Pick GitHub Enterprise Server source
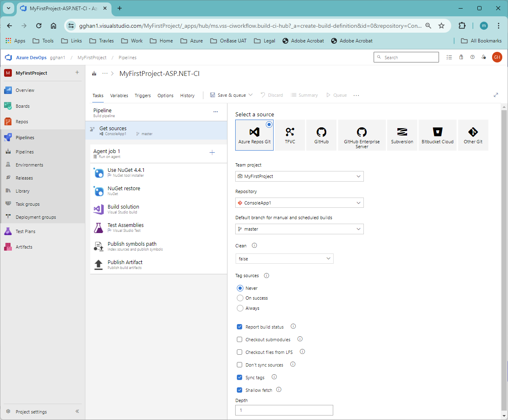The image size is (508, 420). click(x=361, y=135)
